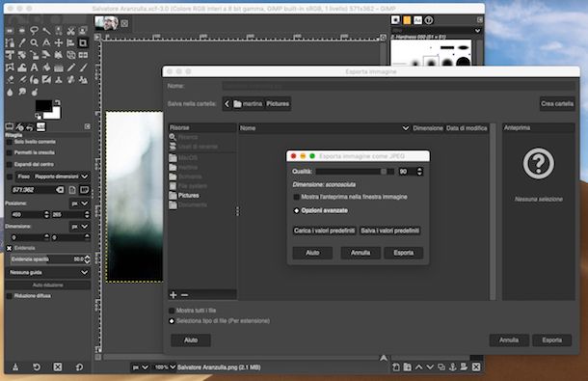Click 'Carica i valori predefiniti' button
This screenshot has width=588, height=381.
pos(325,231)
